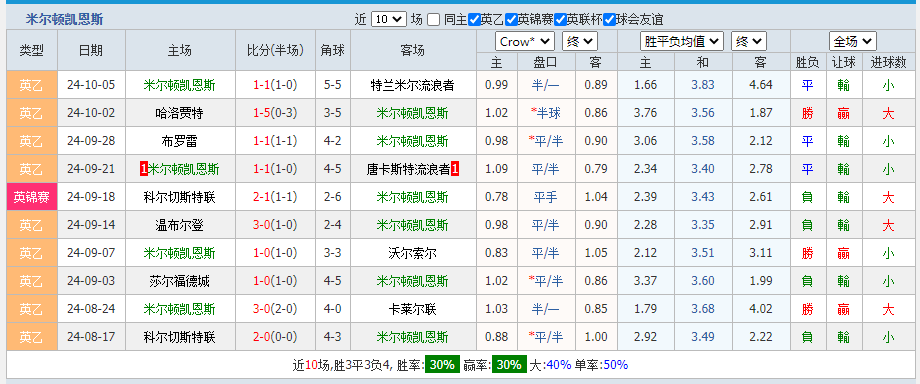Click home team 米尔顿凯恩斯 in 24-10-05 row
Screen dimensions: 920x384
pyautogui.click(x=180, y=85)
